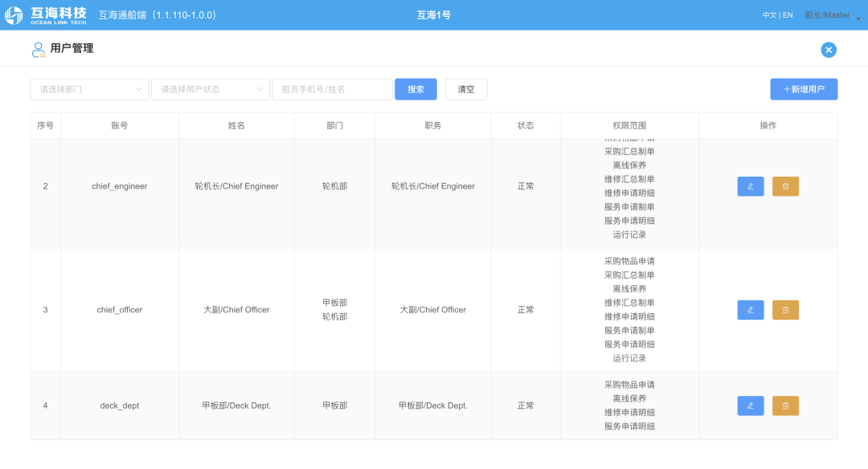Click the 用户管理 user icon
Screen dimensions: 868x469
pyautogui.click(x=39, y=49)
